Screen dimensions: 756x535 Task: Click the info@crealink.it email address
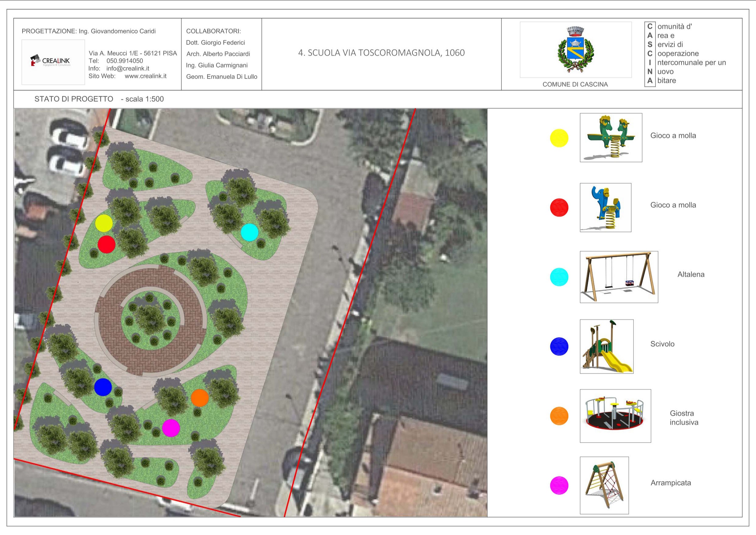click(x=128, y=69)
